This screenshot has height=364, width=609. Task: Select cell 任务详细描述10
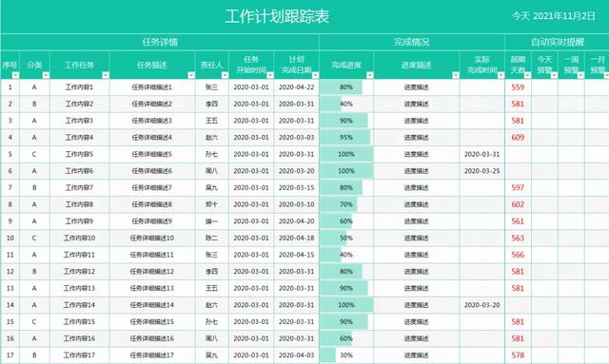coord(152,238)
